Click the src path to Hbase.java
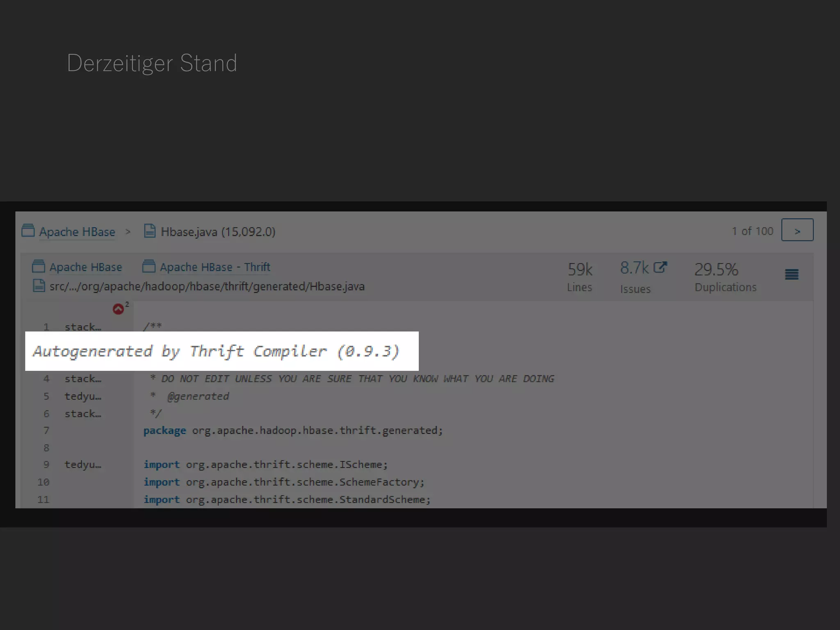This screenshot has height=630, width=840. (x=207, y=286)
